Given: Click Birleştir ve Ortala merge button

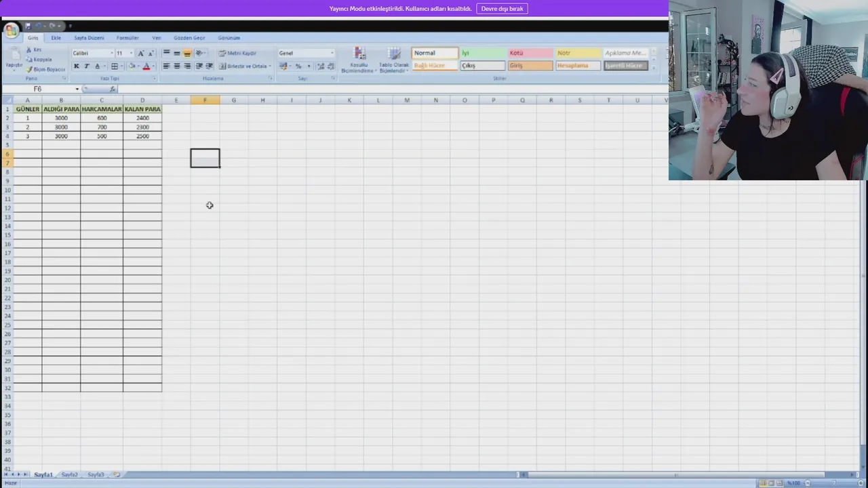Looking at the screenshot, I should pyautogui.click(x=243, y=66).
